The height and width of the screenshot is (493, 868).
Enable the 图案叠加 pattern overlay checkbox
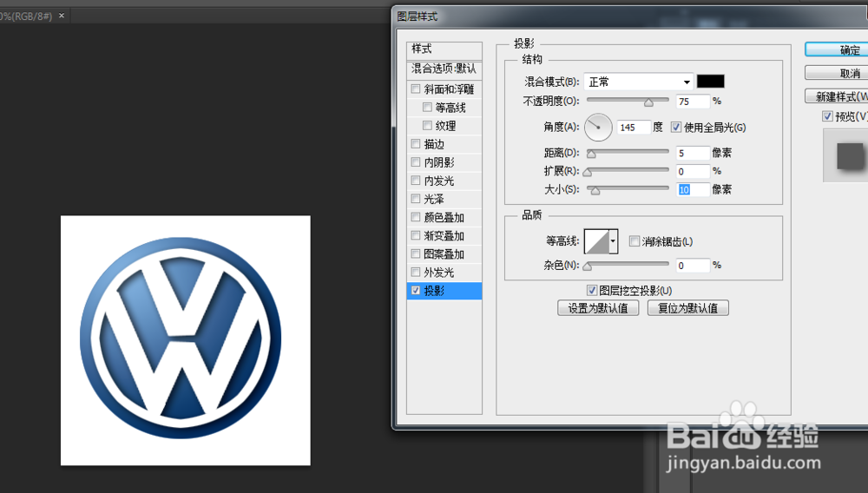tap(416, 253)
